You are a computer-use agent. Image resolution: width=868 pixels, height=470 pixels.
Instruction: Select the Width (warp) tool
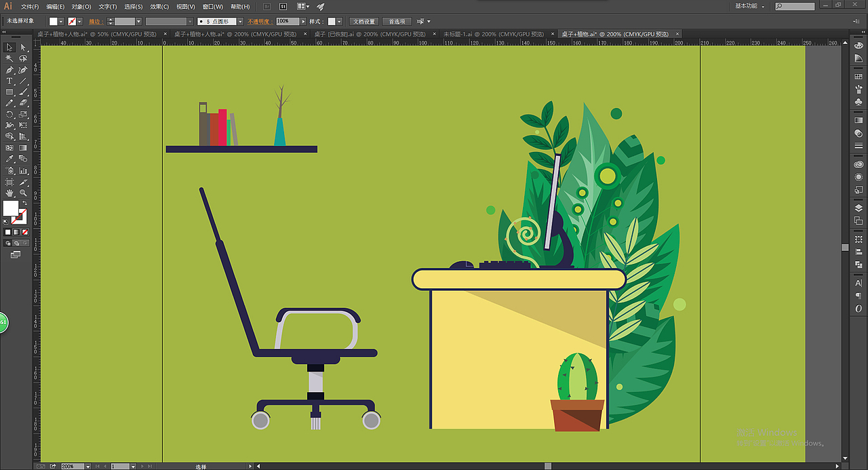[9, 125]
